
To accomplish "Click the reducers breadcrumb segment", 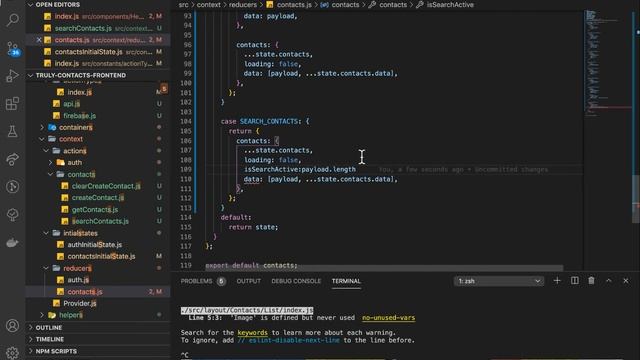I will tap(243, 5).
